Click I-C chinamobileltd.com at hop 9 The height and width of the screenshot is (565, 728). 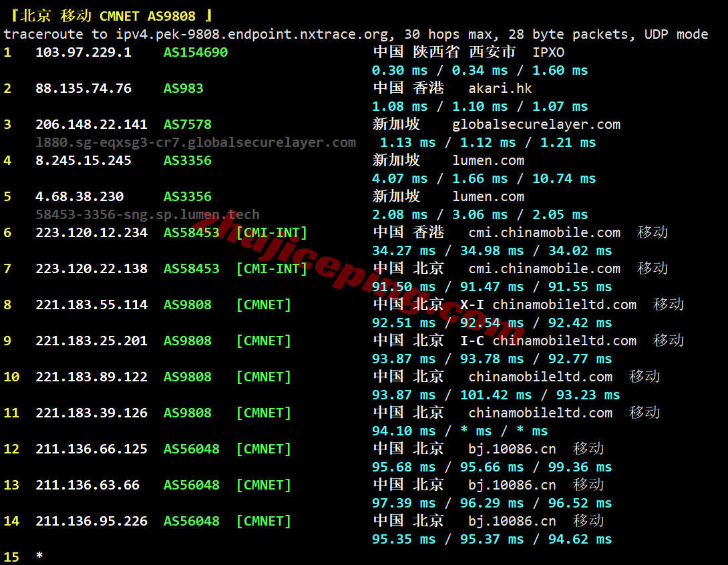[x=548, y=341]
